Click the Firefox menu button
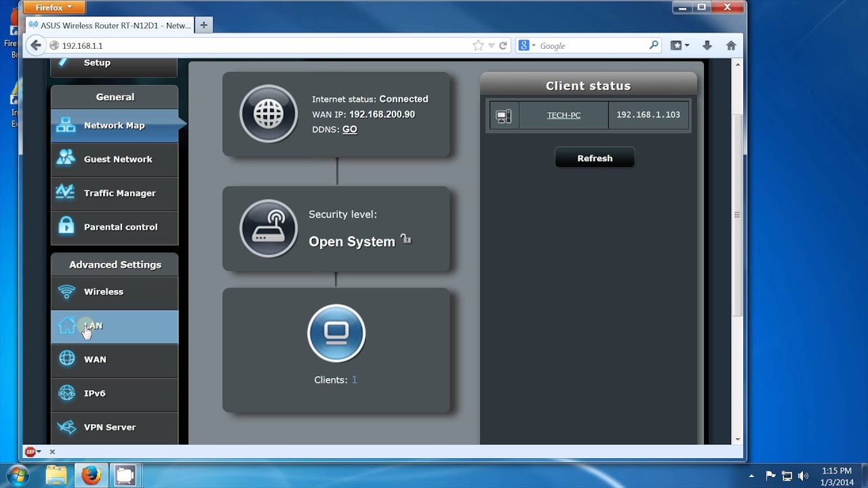Screen dimensions: 868x488 point(53,7)
